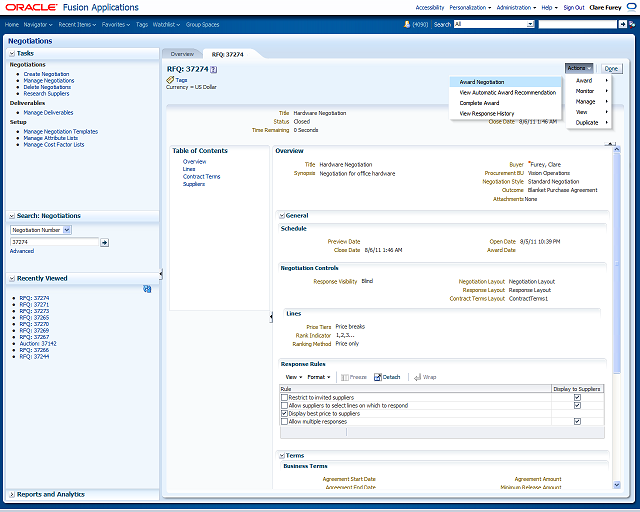Image resolution: width=640 pixels, height=512 pixels.
Task: Open the Duplicate submenu
Action: [589, 122]
